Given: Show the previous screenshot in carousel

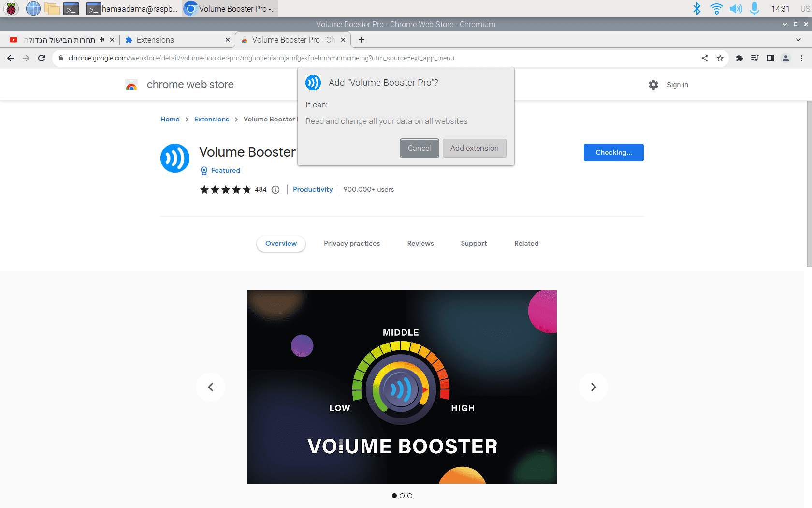Looking at the screenshot, I should (x=211, y=387).
